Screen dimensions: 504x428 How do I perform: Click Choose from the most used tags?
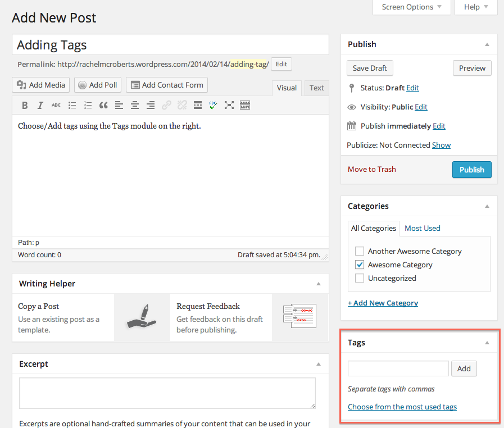402,407
